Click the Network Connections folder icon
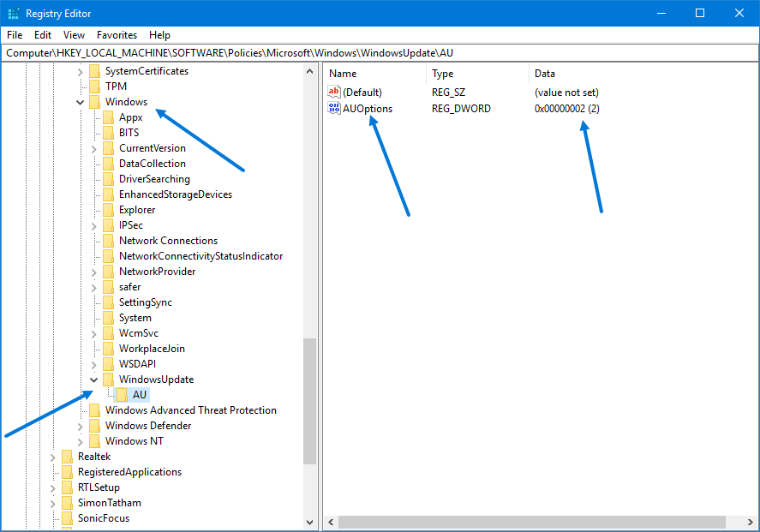Image resolution: width=760 pixels, height=532 pixels. click(x=108, y=241)
